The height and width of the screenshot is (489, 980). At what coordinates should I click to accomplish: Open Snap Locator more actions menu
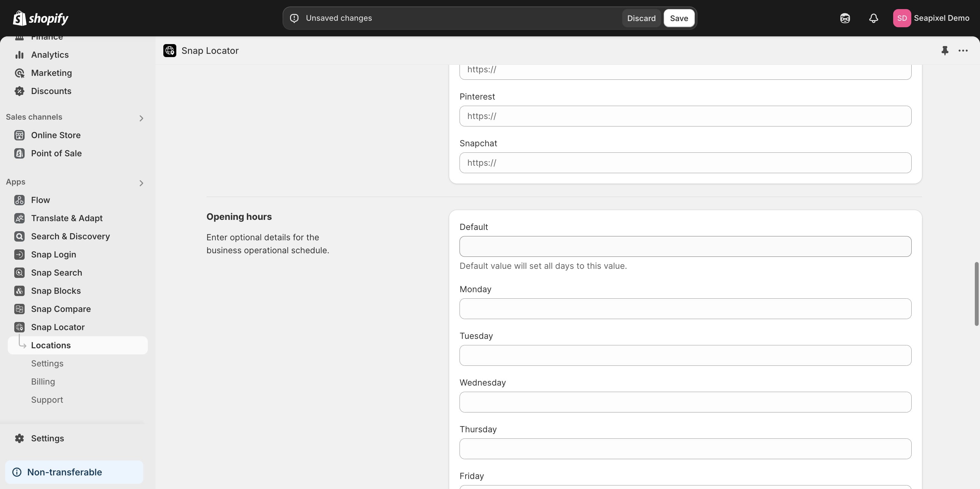pyautogui.click(x=963, y=50)
